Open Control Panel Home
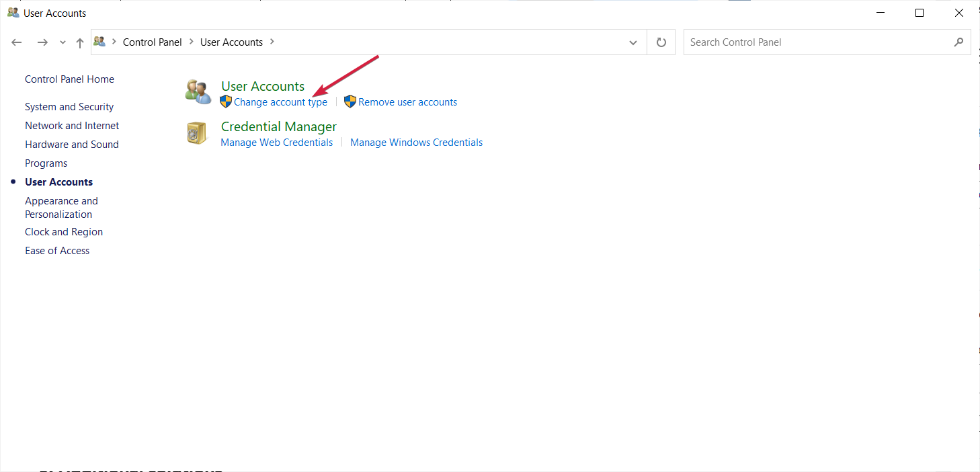 [x=69, y=79]
